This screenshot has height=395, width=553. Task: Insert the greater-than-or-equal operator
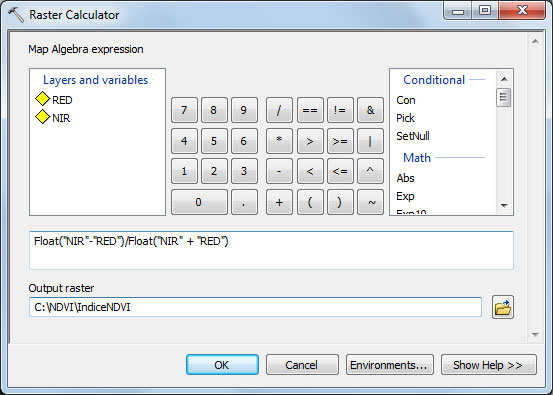[x=340, y=141]
